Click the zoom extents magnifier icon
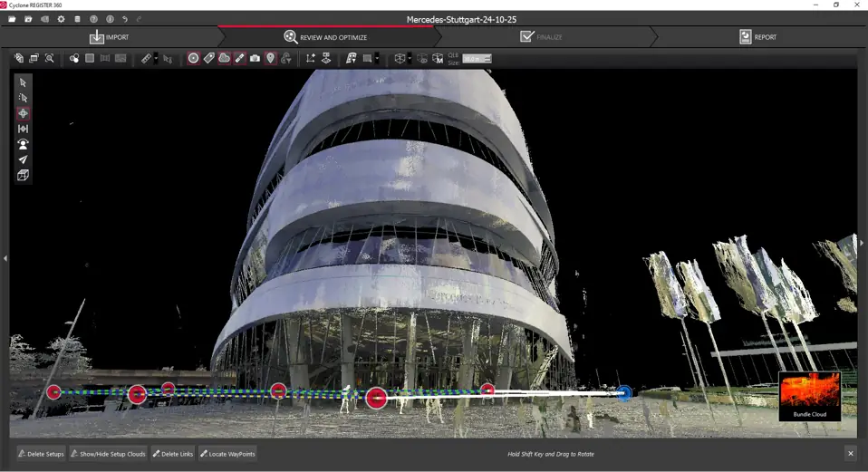This screenshot has height=472, width=868. [49, 58]
